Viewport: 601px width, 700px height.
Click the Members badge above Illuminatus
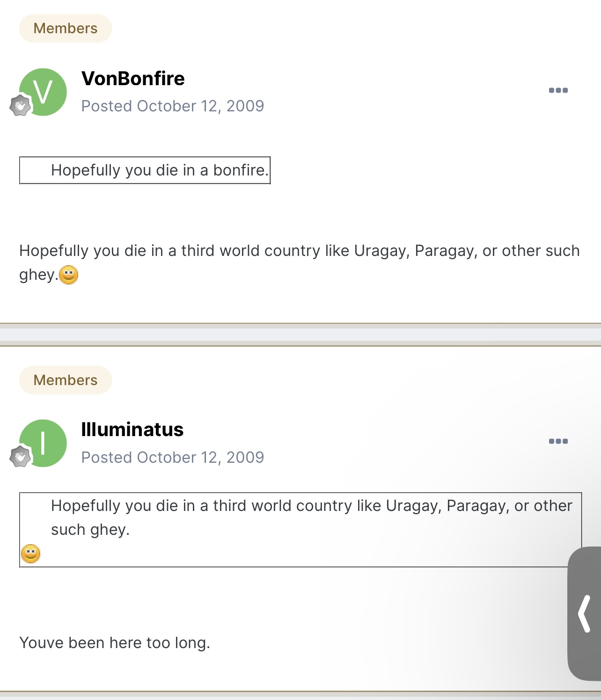(x=66, y=380)
